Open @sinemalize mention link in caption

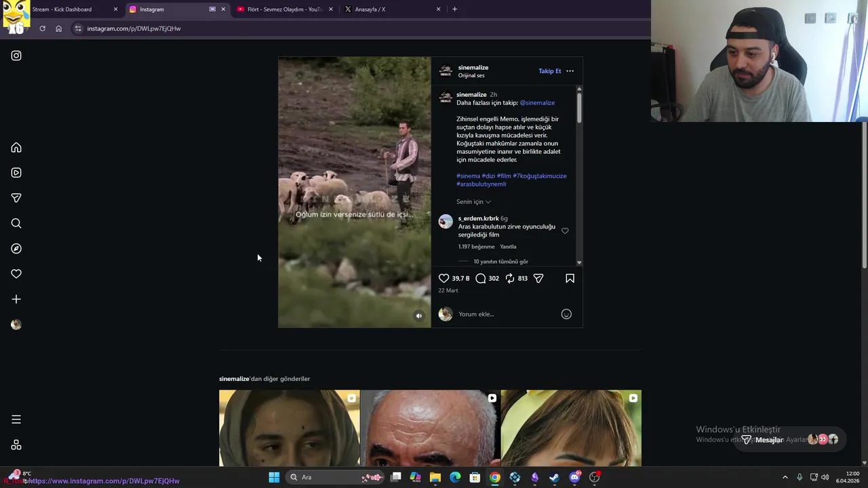(537, 103)
